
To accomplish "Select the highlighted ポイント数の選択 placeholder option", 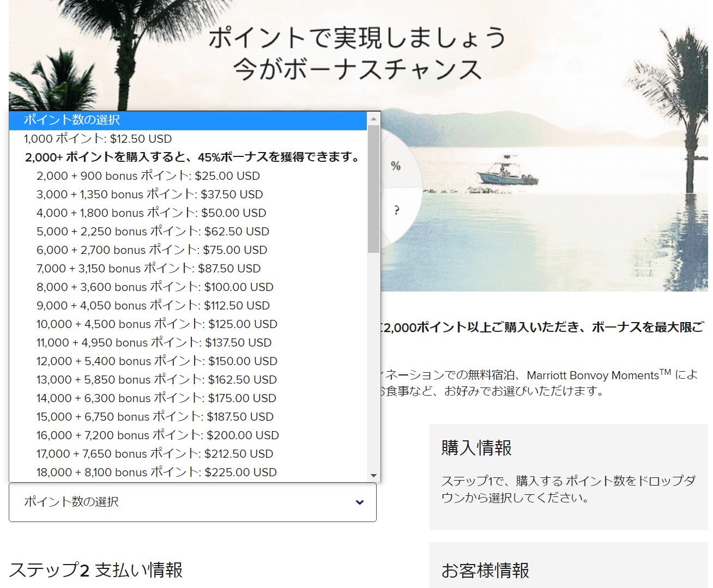I will click(188, 120).
